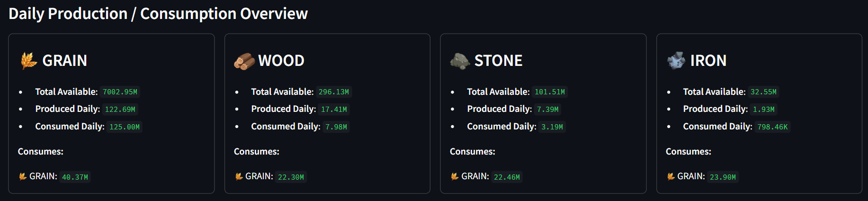The height and width of the screenshot is (201, 868).
Task: Click the ore icon beside IRON heading
Action: coord(676,61)
